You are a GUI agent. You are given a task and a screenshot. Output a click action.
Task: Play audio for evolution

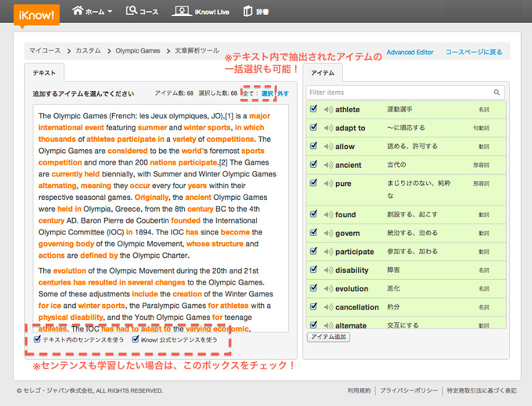[328, 288]
